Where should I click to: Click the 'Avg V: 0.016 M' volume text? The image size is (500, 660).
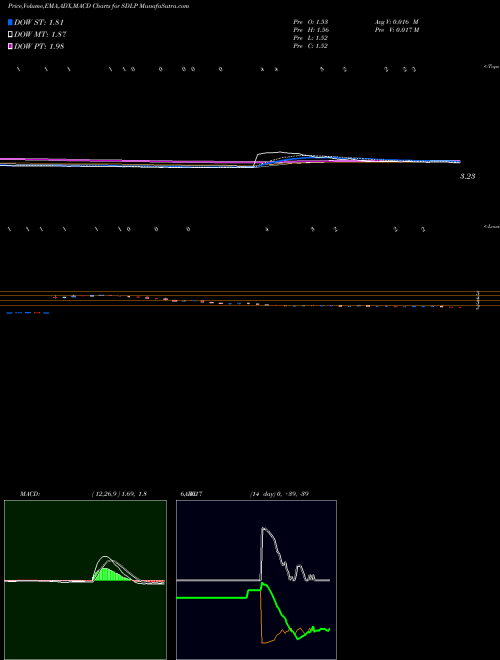tap(397, 21)
